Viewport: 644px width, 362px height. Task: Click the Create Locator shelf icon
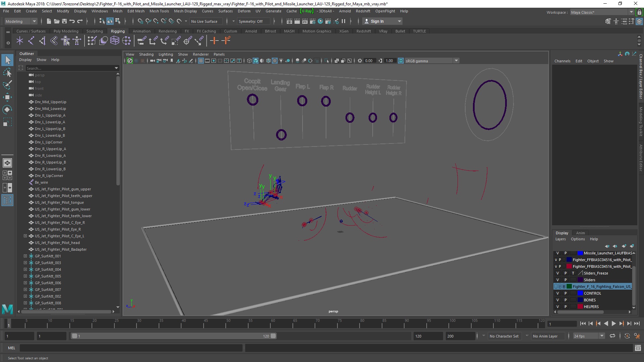[20, 41]
